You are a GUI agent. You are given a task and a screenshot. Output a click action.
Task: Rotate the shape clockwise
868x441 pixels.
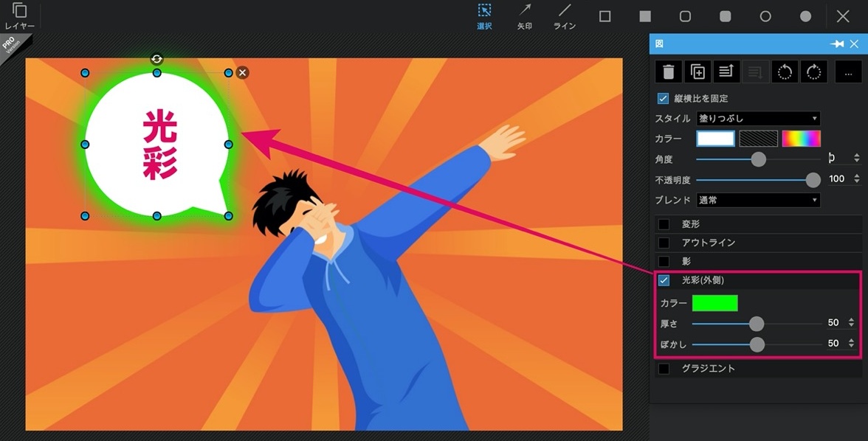click(813, 72)
